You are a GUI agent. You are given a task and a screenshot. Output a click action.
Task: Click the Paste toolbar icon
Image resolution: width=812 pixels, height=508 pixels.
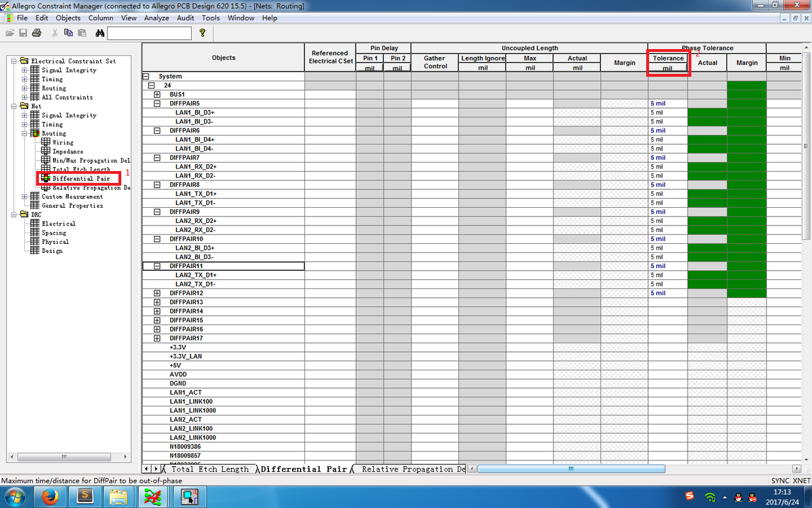click(x=82, y=33)
